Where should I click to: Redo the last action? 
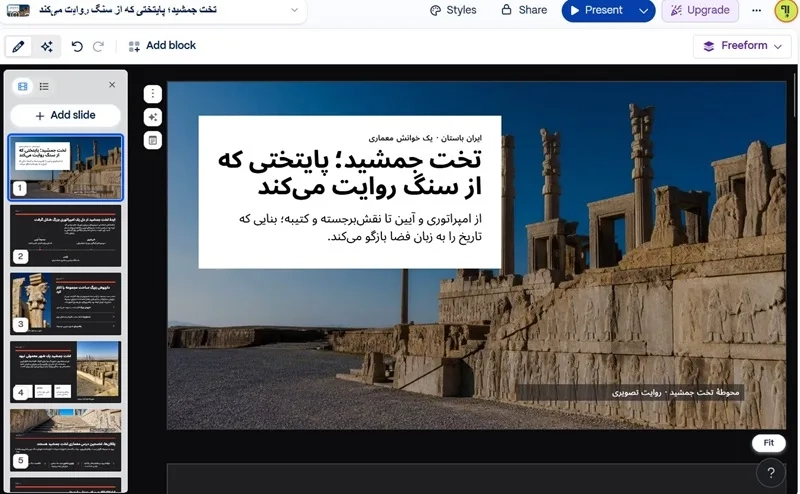click(98, 46)
